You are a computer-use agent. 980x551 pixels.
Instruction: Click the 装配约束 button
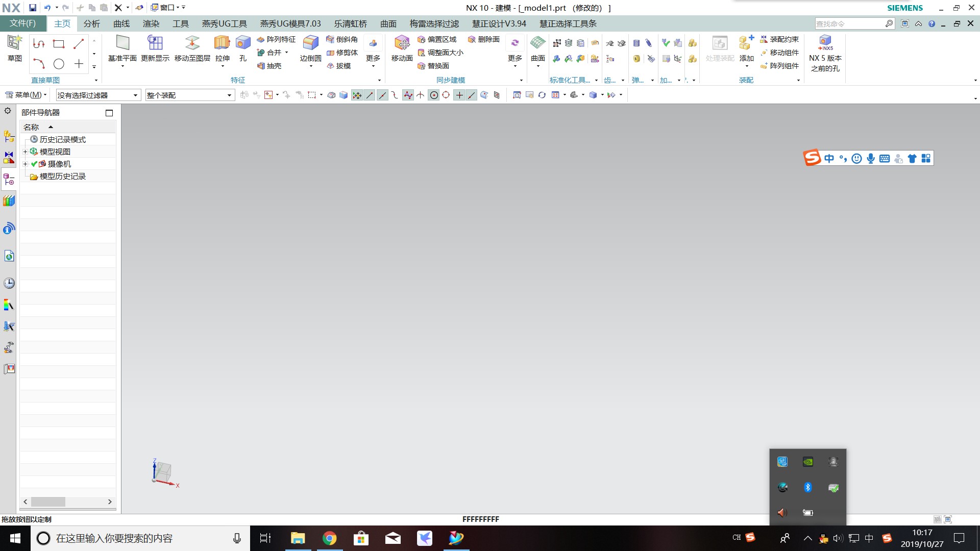[779, 39]
